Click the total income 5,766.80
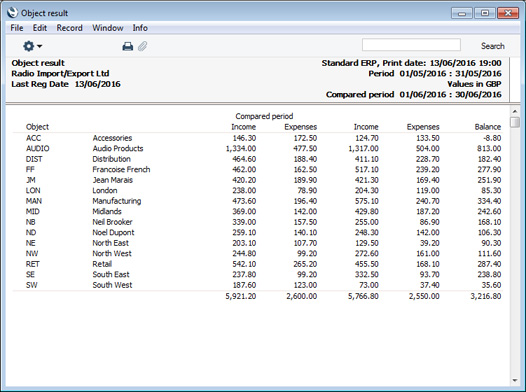 coord(363,296)
